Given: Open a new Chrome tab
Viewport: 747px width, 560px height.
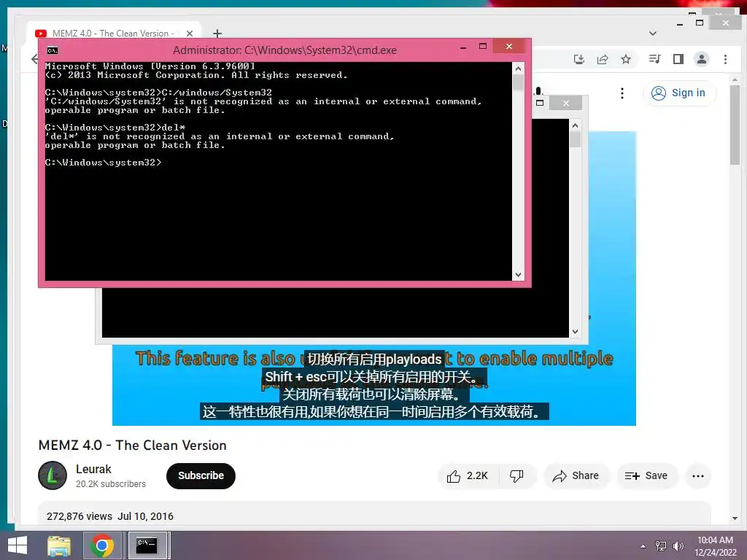Looking at the screenshot, I should pyautogui.click(x=217, y=34).
